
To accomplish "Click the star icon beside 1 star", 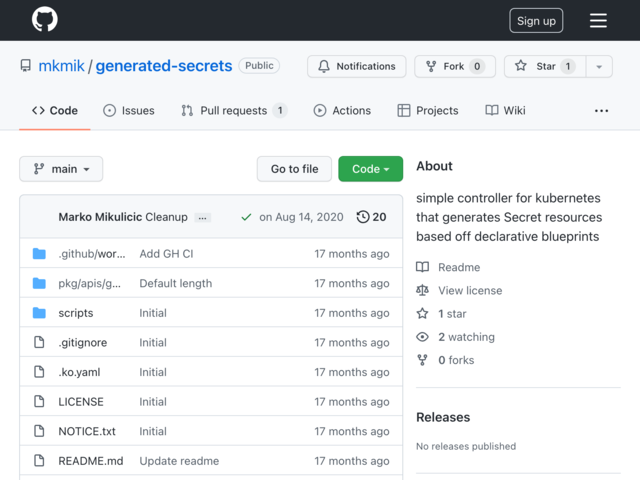I will 422,313.
